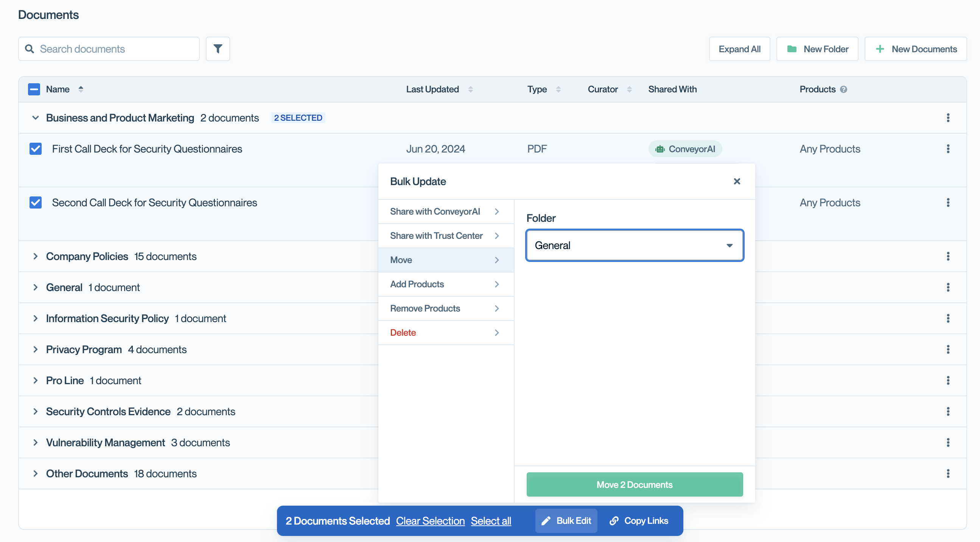Screen dimensions: 980x542
Task: Click the filter funnel icon
Action: click(218, 49)
